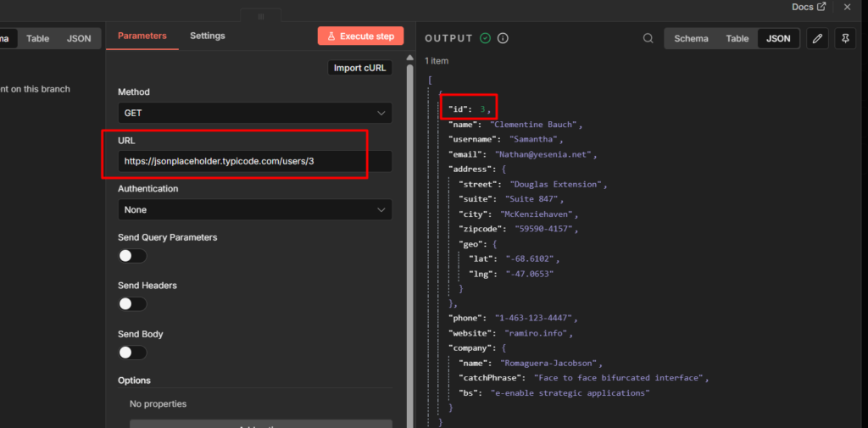Viewport: 868px width, 428px height.
Task: Open the Parameters tab
Action: [142, 36]
